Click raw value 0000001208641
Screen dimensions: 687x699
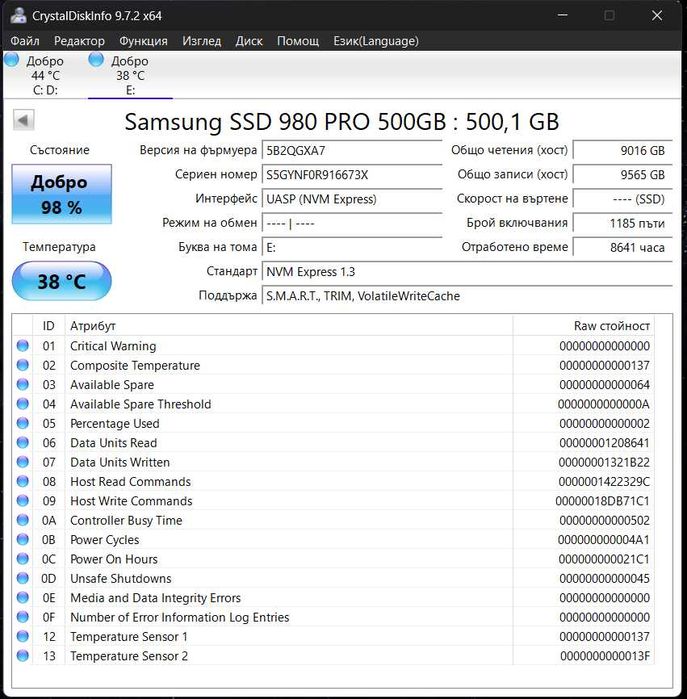point(605,443)
